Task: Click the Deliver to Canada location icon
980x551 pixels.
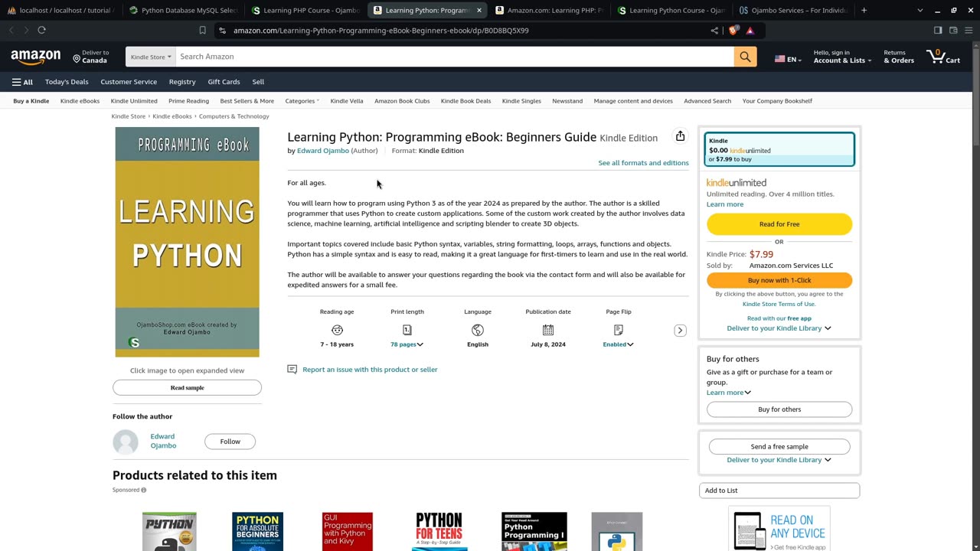Action: click(x=77, y=58)
